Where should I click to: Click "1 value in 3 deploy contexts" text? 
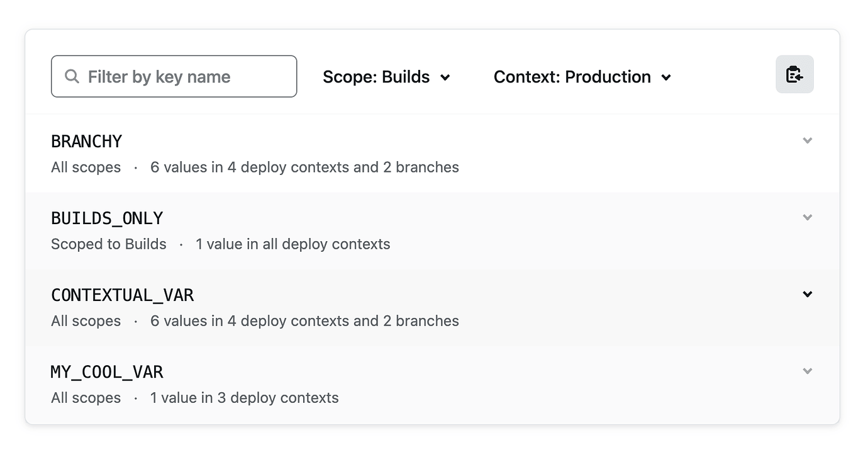244,398
